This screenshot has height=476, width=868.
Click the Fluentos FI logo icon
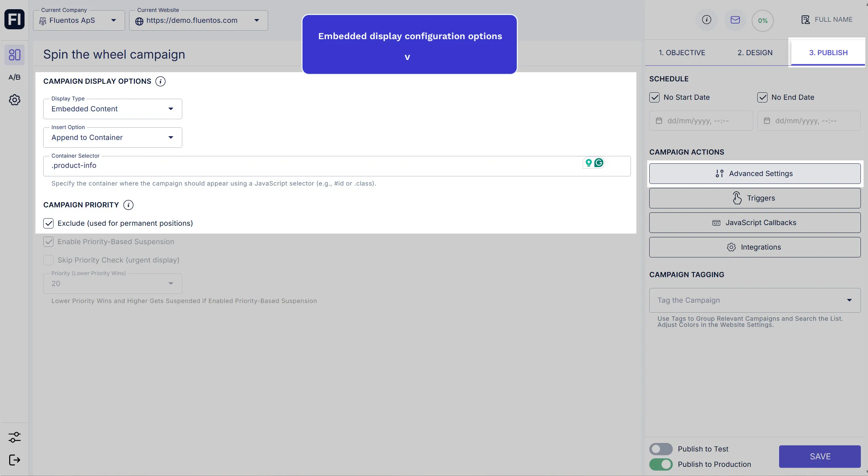[14, 19]
